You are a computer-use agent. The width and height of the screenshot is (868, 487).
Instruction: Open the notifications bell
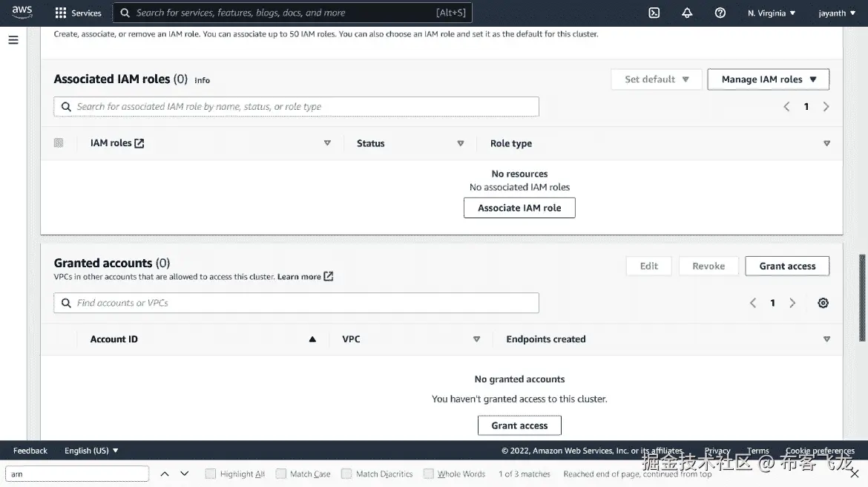686,13
